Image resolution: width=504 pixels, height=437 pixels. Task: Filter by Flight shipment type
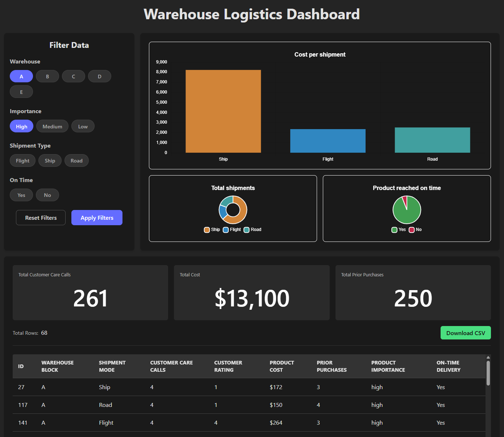[22, 161]
